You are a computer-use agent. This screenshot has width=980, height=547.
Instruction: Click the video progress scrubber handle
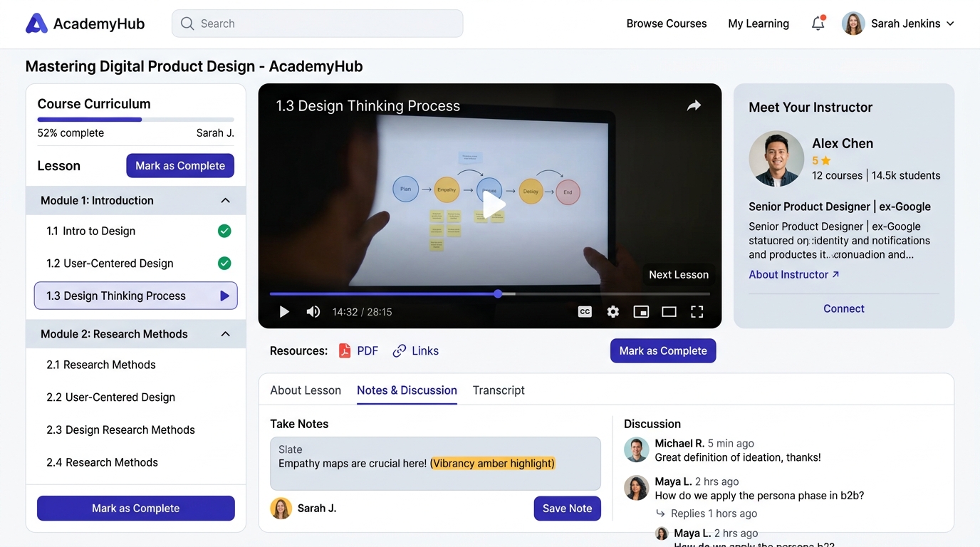498,293
